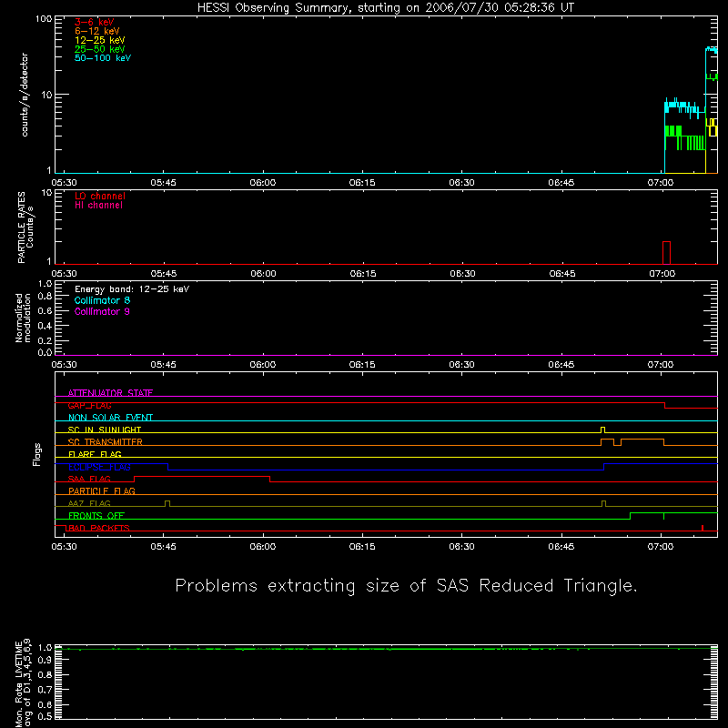
Task: Select the Collimator 9 legend entry
Action: (102, 311)
